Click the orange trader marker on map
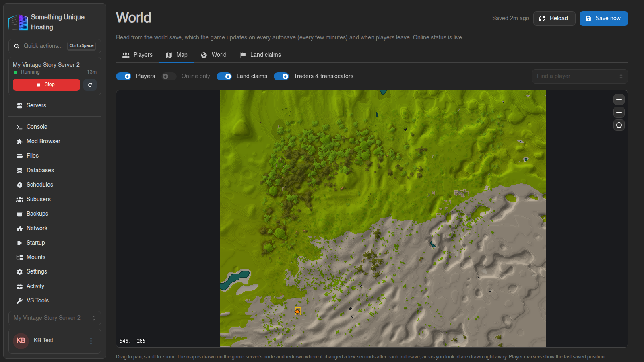The width and height of the screenshot is (644, 362). [297, 311]
